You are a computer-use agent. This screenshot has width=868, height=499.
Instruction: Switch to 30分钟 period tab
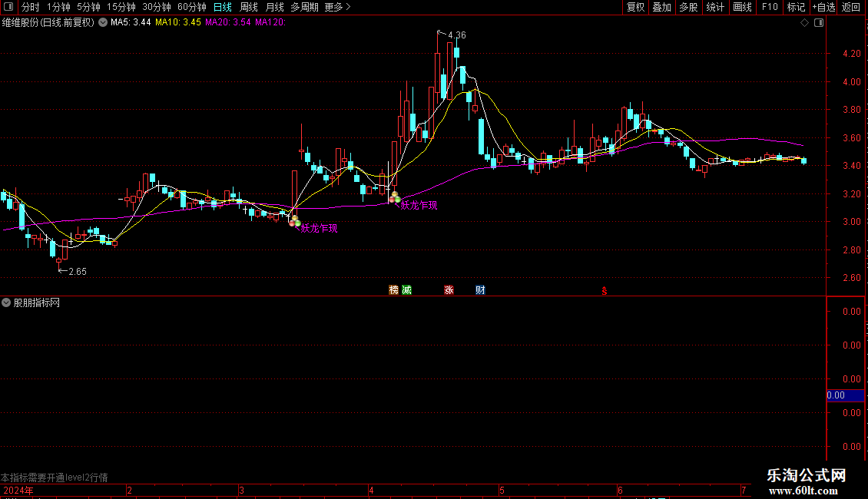[x=156, y=7]
